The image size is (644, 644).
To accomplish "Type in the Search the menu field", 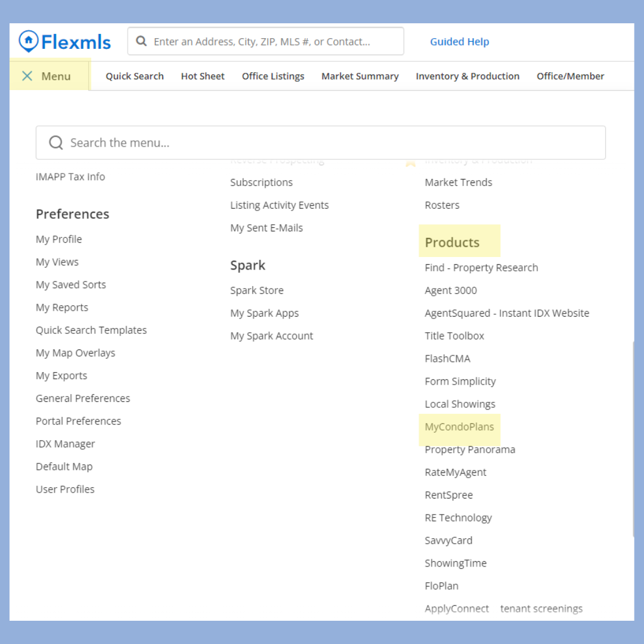I will [334, 143].
